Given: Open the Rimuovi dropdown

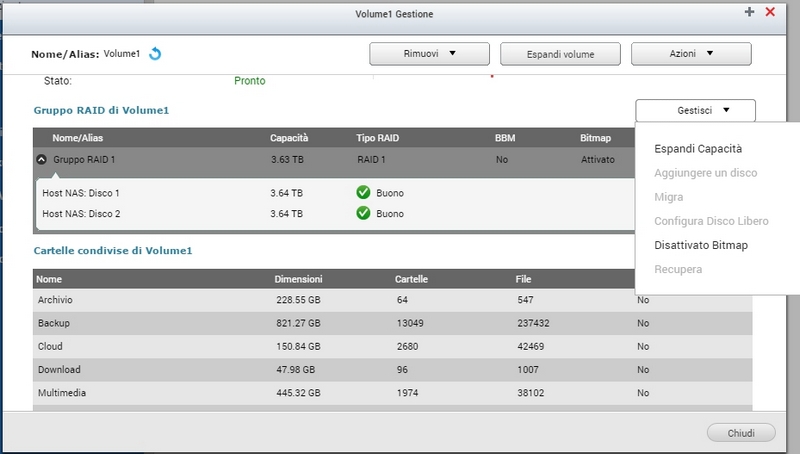Looking at the screenshot, I should tap(429, 54).
